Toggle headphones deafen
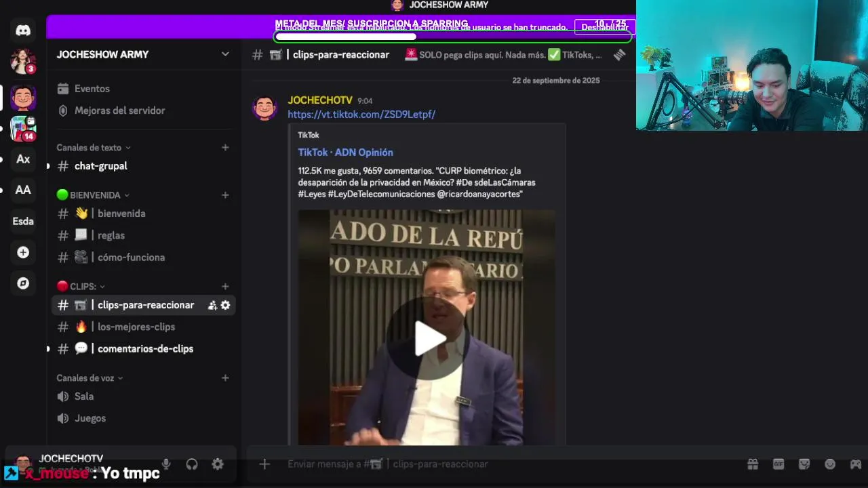Screen dimensions: 868x488 192,464
